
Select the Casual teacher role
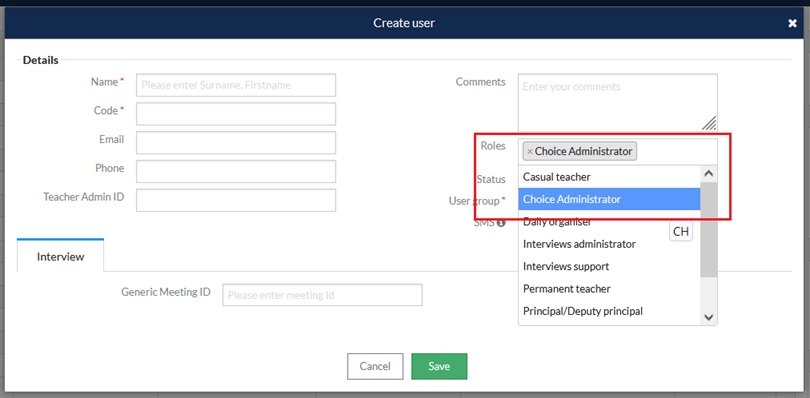tap(609, 177)
